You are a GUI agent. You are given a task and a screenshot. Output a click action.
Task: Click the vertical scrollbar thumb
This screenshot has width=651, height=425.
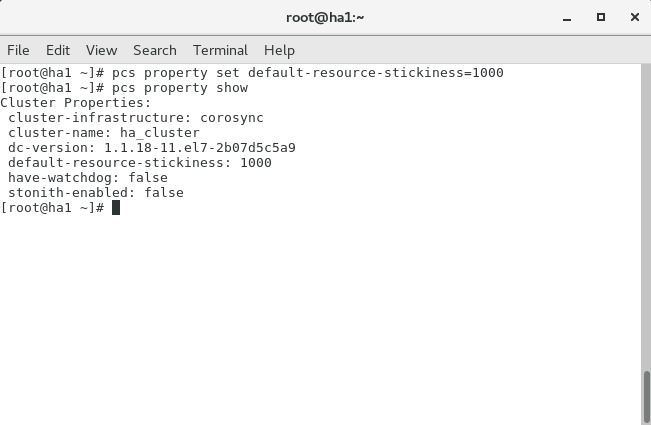[646, 397]
